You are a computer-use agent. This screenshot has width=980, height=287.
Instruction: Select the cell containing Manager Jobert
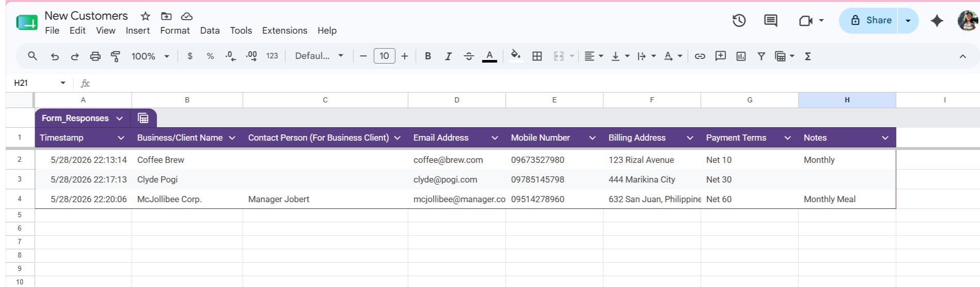pyautogui.click(x=325, y=199)
